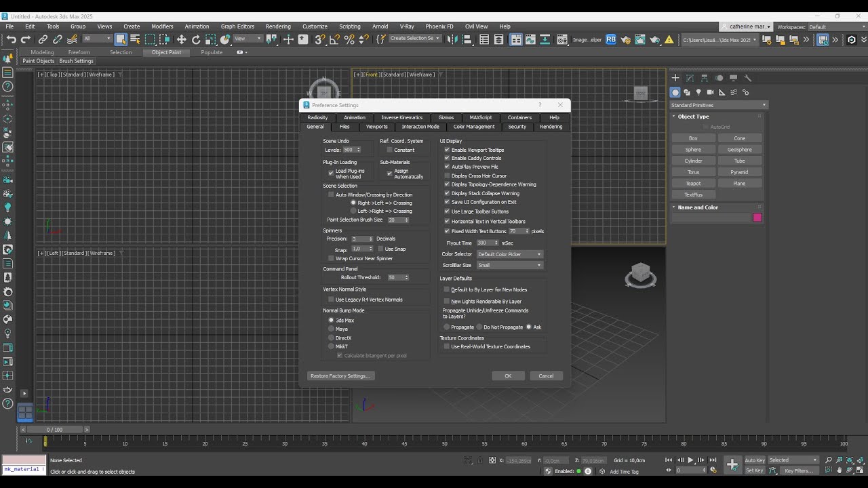The width and height of the screenshot is (868, 488).
Task: Check Display Cross Hair Cursor option
Action: click(x=447, y=176)
